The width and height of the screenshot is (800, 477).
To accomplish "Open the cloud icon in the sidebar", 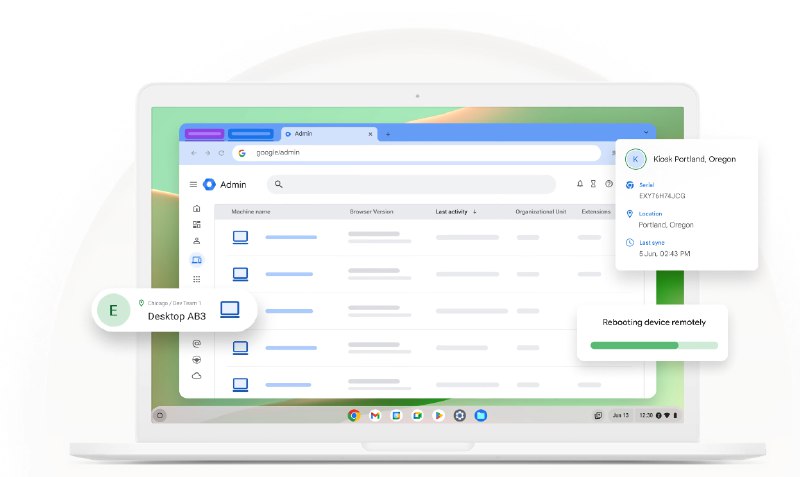I will coord(196,376).
